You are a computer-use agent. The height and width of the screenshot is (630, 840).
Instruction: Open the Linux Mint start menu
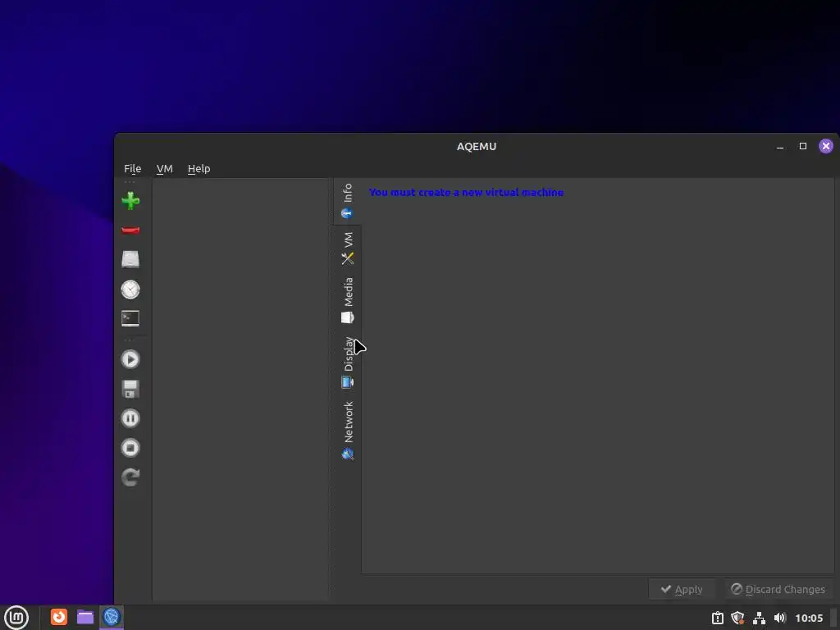[x=16, y=617]
